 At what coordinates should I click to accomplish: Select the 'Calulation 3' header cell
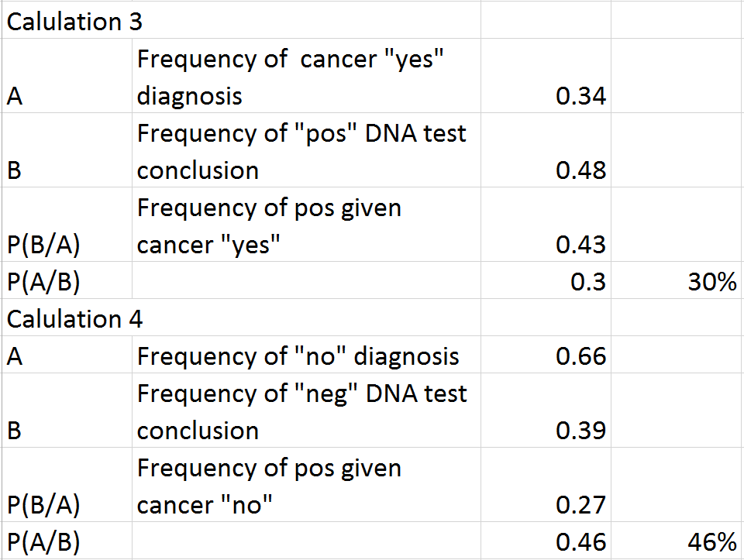[x=74, y=21]
